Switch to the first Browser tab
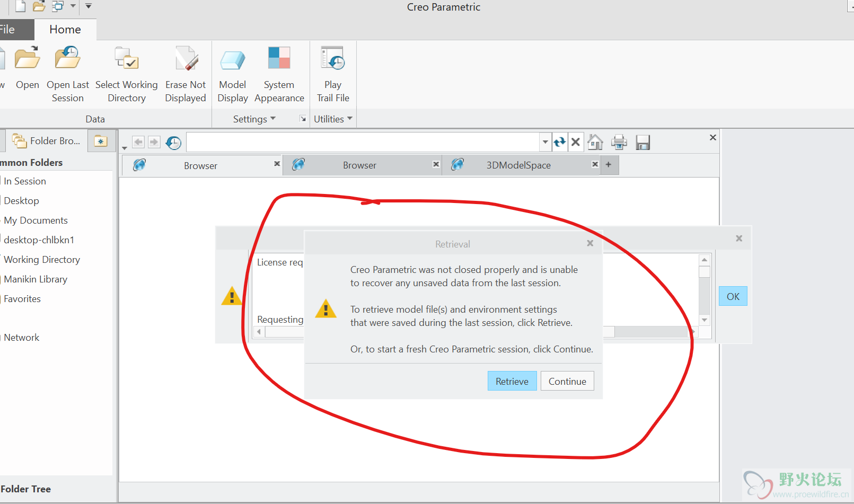854x504 pixels. pyautogui.click(x=200, y=165)
